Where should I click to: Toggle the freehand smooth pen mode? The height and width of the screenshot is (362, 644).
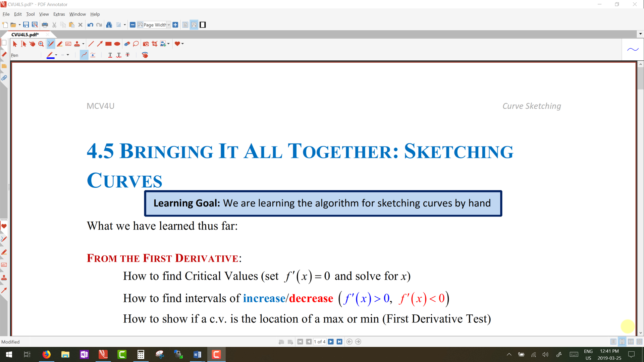(x=84, y=55)
